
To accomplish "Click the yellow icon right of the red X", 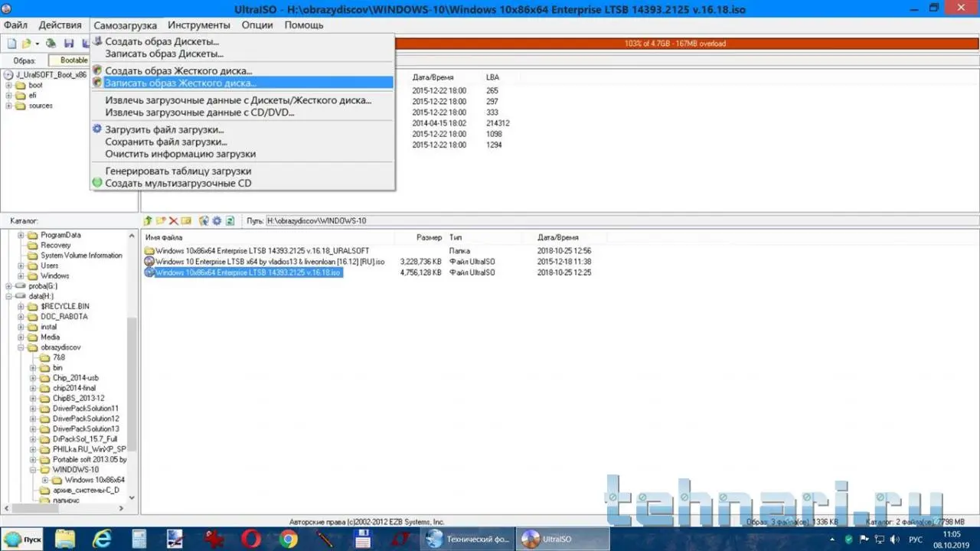I will [x=186, y=220].
